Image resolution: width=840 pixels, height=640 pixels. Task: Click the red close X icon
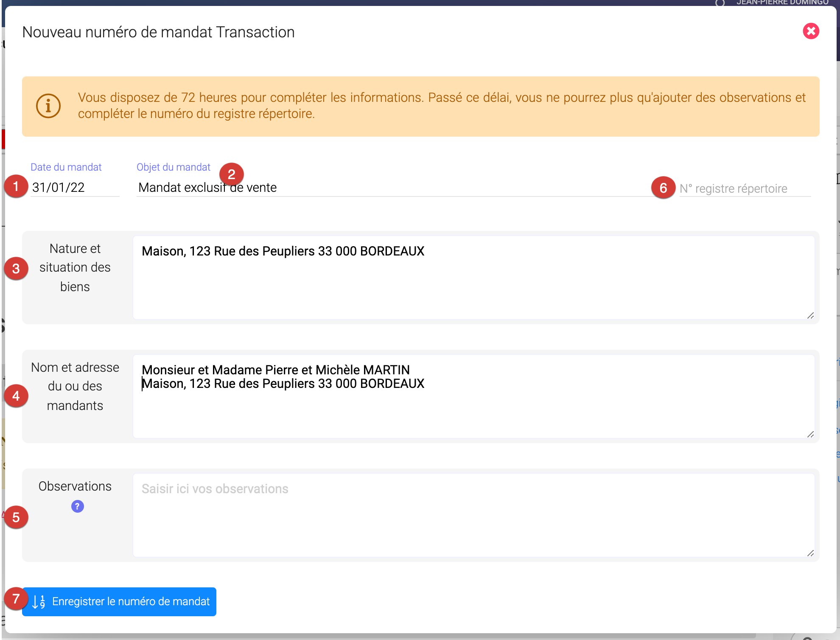811,31
